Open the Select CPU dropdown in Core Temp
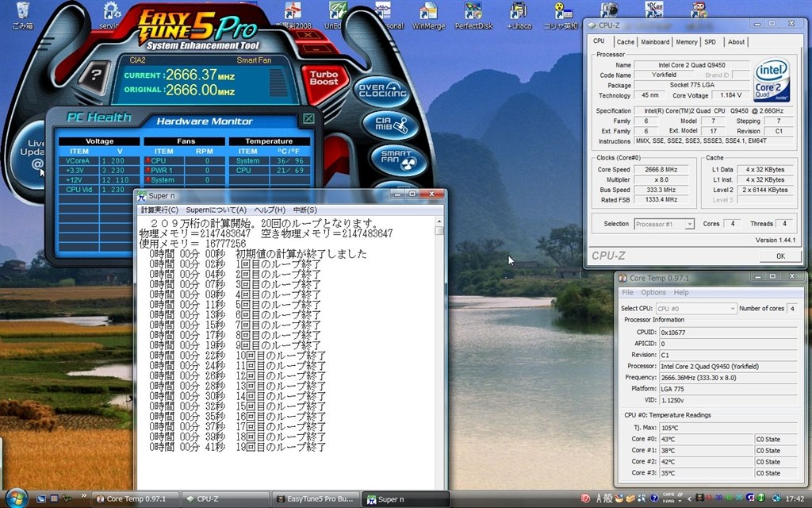812x508 pixels. pos(696,309)
